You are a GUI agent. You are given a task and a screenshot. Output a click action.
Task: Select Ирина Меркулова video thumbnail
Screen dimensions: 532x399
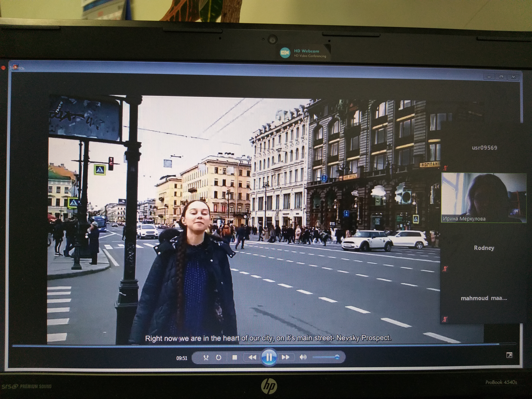(x=484, y=197)
